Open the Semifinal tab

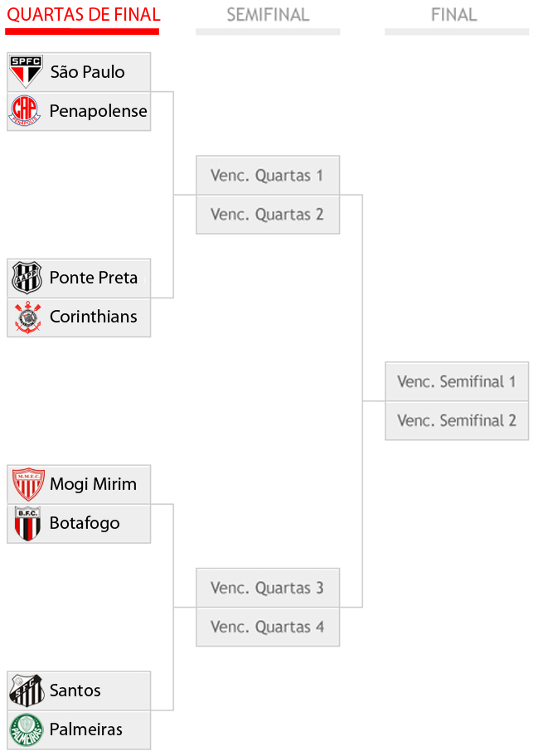click(x=268, y=15)
